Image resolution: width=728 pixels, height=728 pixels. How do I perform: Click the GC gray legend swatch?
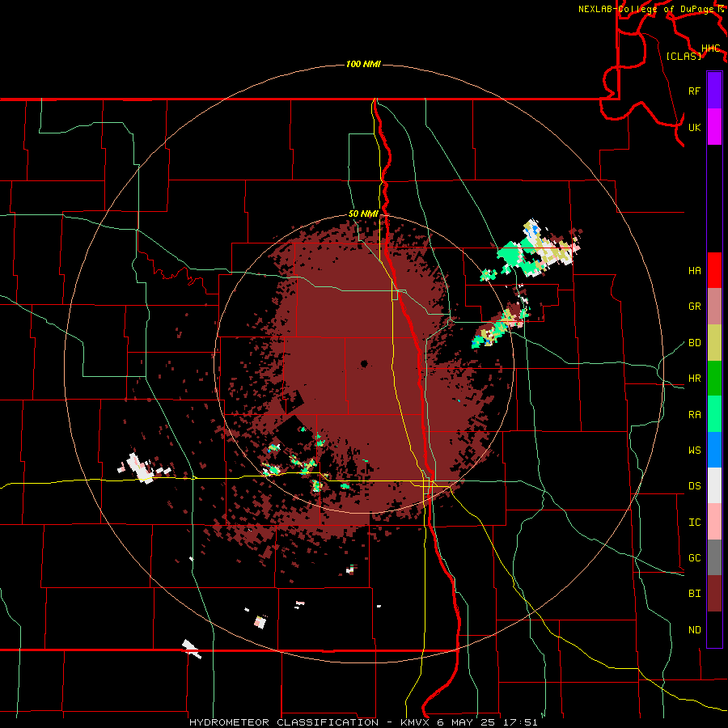(x=714, y=557)
